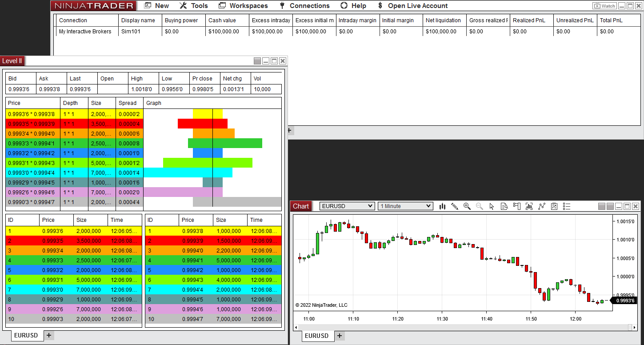Add a new tab in Level II window

click(49, 335)
